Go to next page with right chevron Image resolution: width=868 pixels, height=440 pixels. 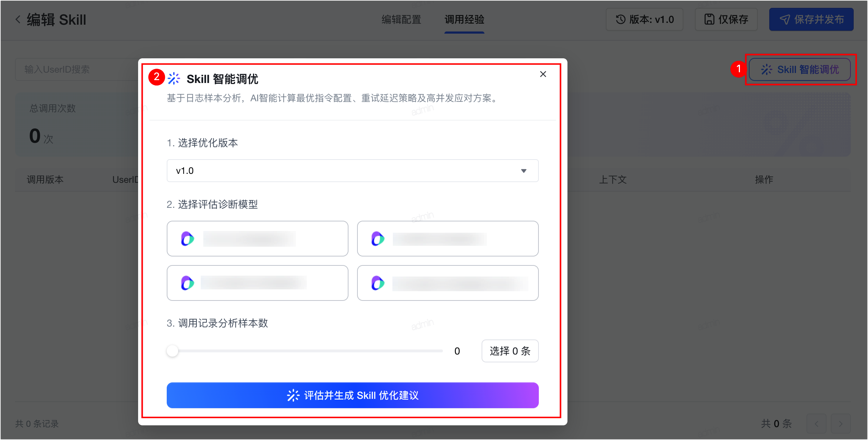(x=840, y=424)
